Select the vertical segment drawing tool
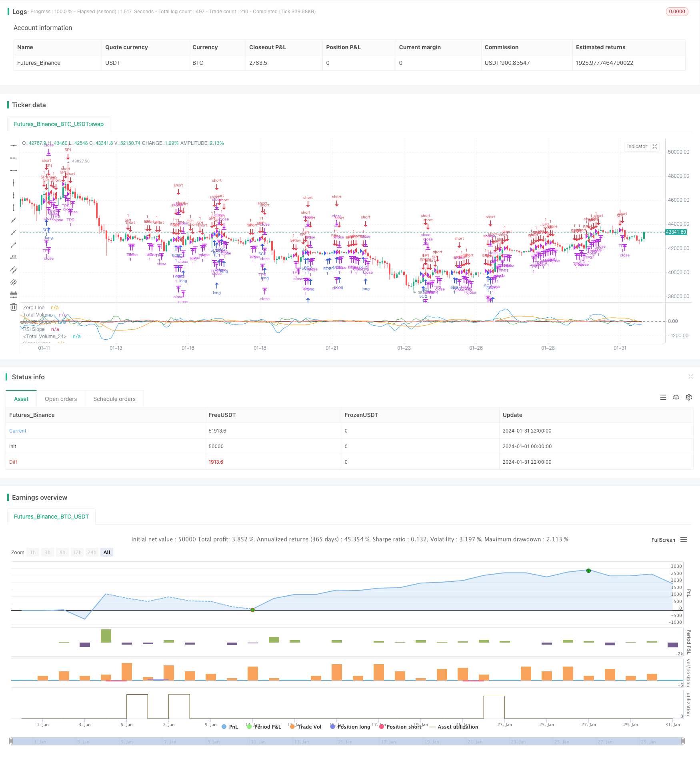The image size is (700, 757). click(x=14, y=208)
